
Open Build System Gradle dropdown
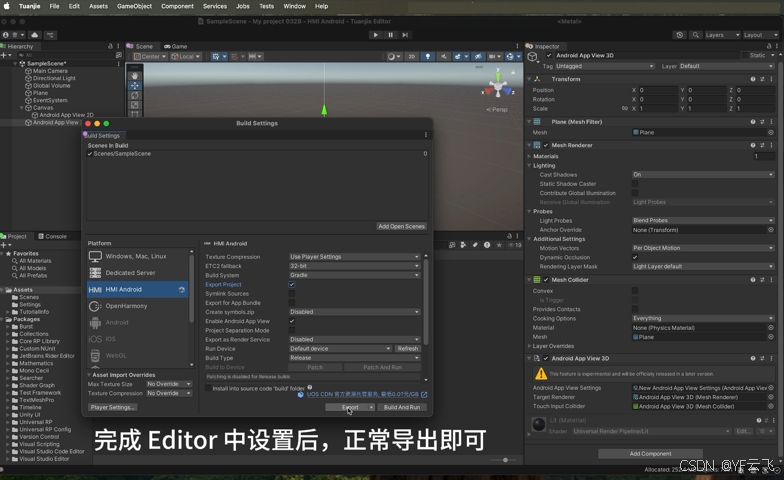pos(354,275)
